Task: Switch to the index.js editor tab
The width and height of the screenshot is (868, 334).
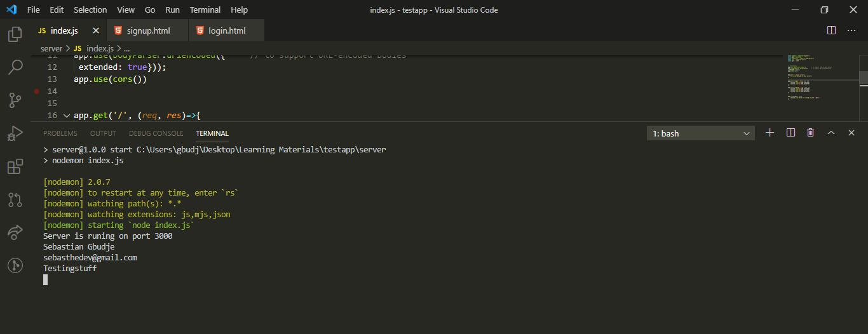Action: [68, 30]
